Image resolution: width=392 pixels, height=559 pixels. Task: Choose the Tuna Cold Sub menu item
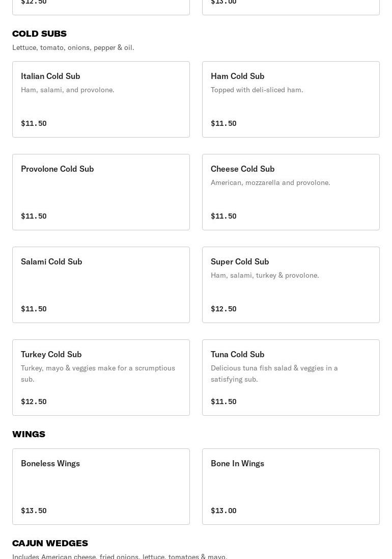click(x=291, y=378)
